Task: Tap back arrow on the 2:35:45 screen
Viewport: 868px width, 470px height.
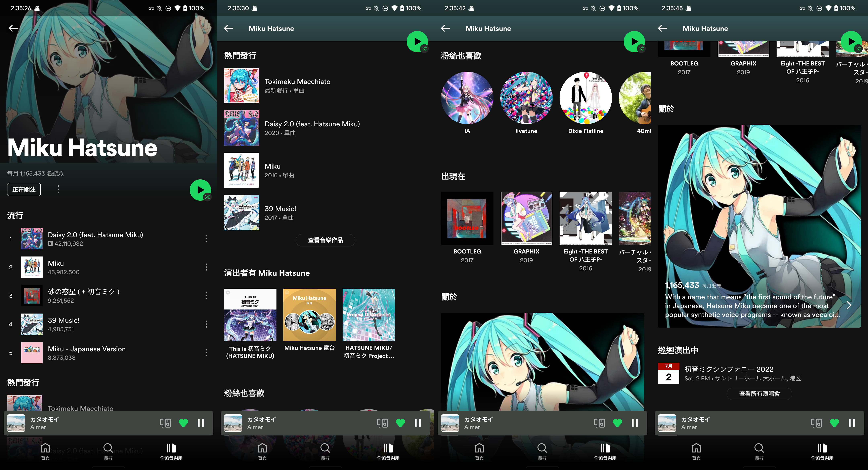Action: click(662, 28)
